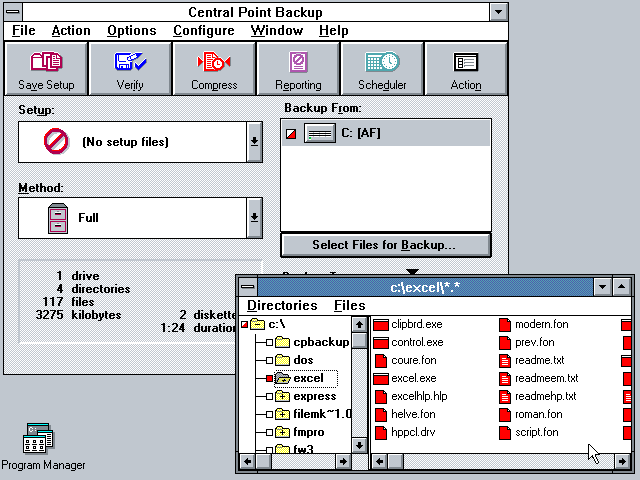Click the readmeem.txt file icon
The height and width of the screenshot is (480, 640).
(505, 378)
